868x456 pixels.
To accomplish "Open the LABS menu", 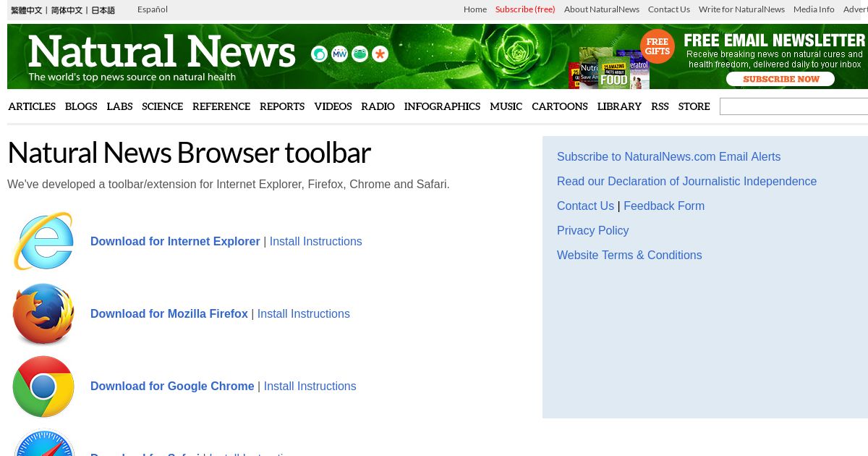I will click(119, 106).
